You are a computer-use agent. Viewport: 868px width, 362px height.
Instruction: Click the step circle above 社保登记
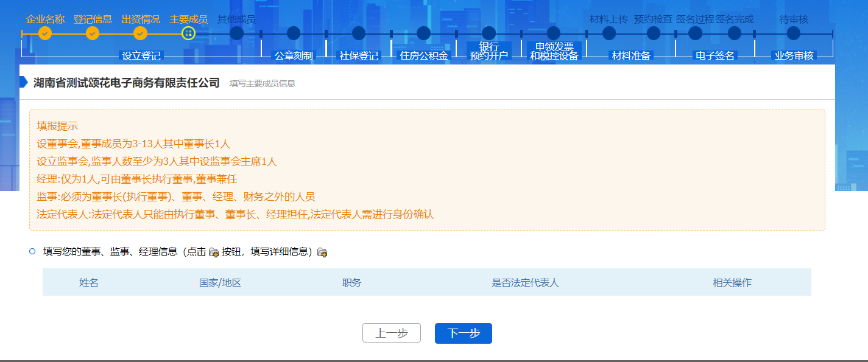point(359,33)
